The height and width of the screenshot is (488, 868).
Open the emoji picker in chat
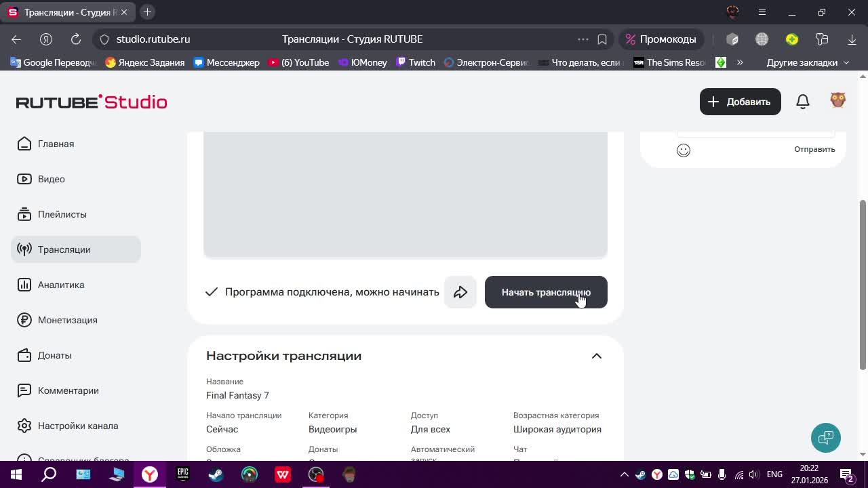(684, 150)
